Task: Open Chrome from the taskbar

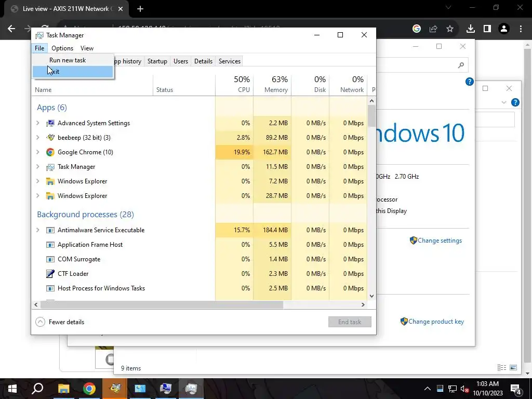Action: tap(89, 389)
